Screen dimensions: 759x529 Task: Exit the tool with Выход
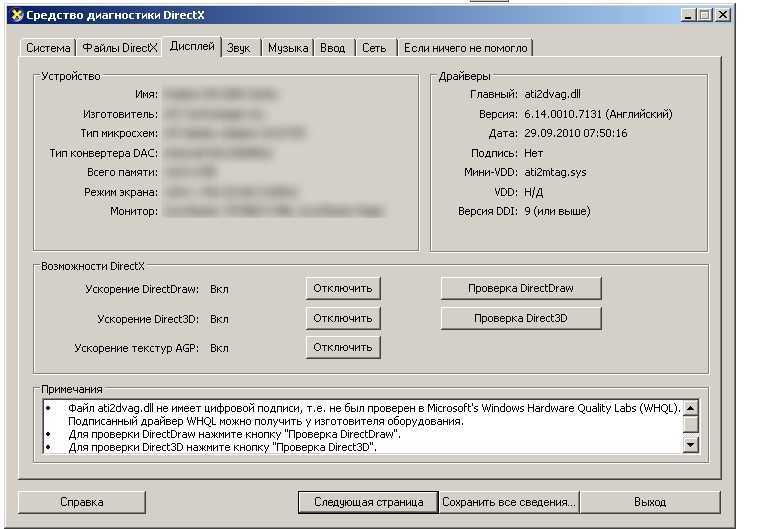(x=650, y=502)
